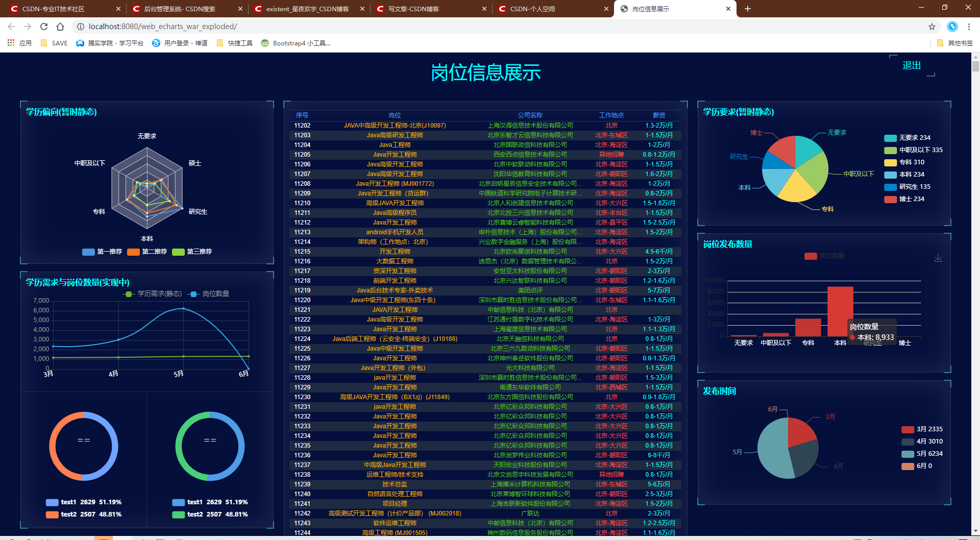Image resolution: width=980 pixels, height=540 pixels.
Task: View site information icon in address bar
Action: click(80, 27)
